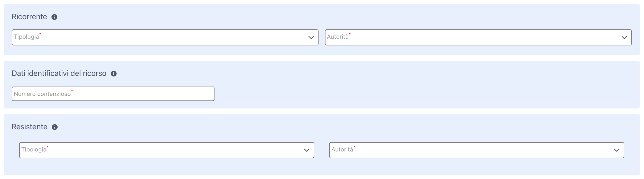Image resolution: width=644 pixels, height=179 pixels.
Task: Click Tipologia placeholder label under Ricorrente
Action: [26, 37]
